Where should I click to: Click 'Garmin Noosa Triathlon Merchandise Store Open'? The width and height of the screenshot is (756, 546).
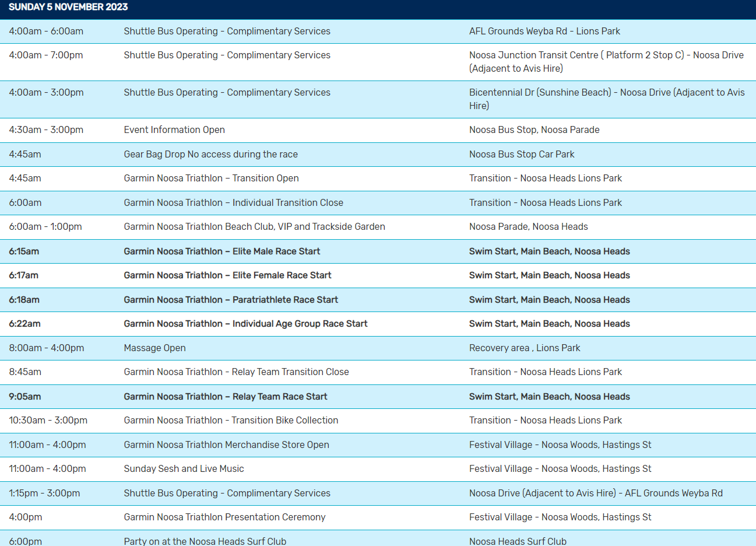tap(227, 445)
